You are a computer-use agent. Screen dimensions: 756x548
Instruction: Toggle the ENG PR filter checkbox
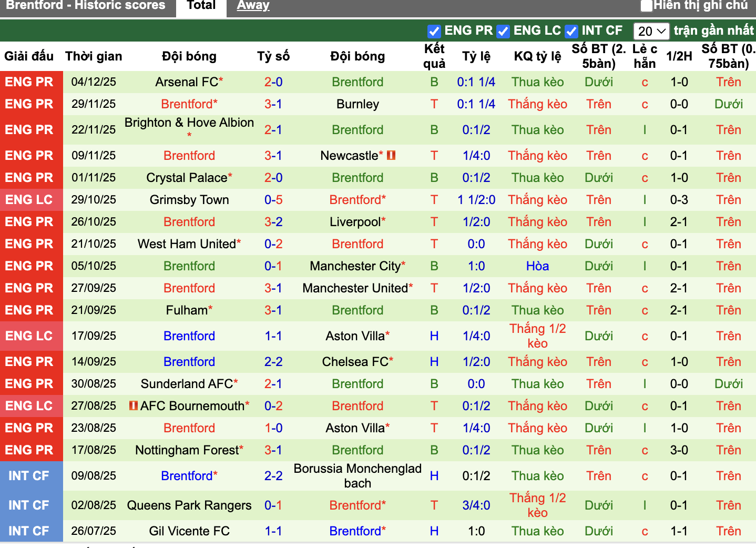click(434, 32)
